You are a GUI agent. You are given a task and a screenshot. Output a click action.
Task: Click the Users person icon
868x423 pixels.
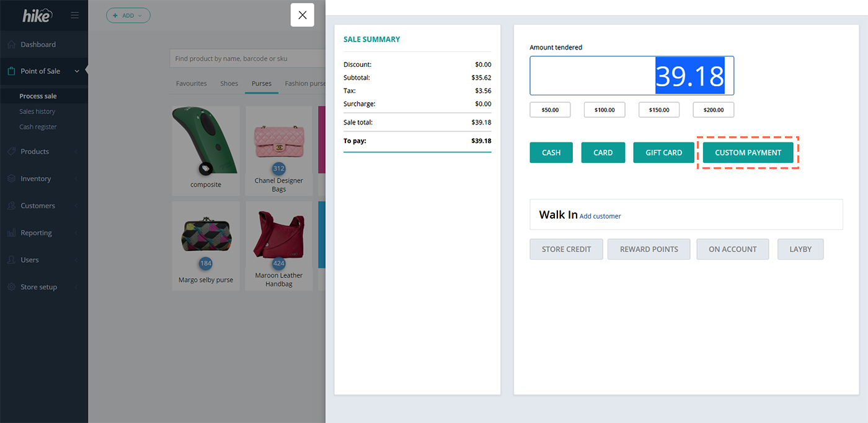click(x=11, y=260)
